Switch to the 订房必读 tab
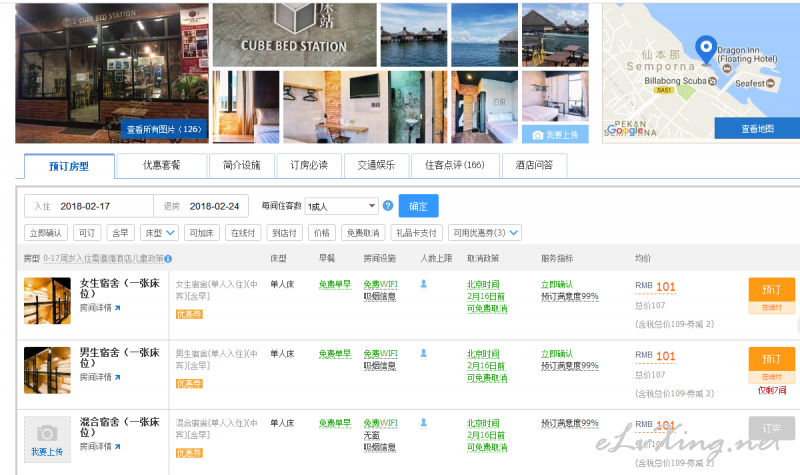800x475 pixels. (309, 165)
